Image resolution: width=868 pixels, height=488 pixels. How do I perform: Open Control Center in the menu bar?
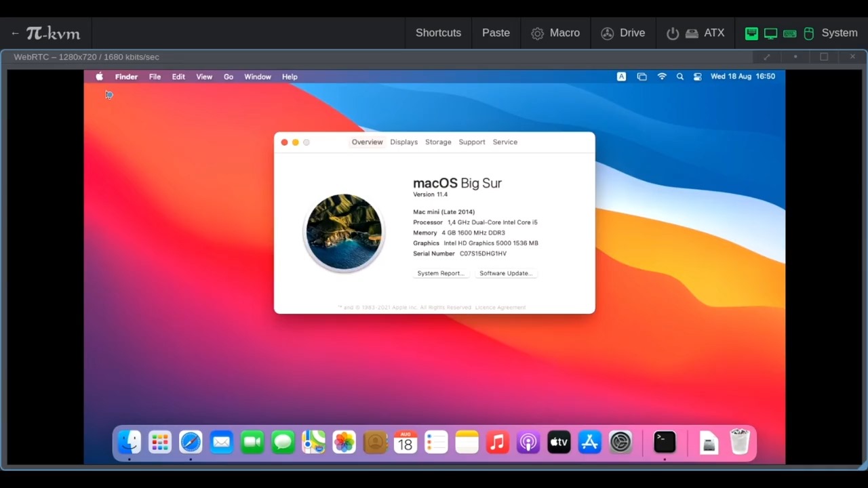697,77
